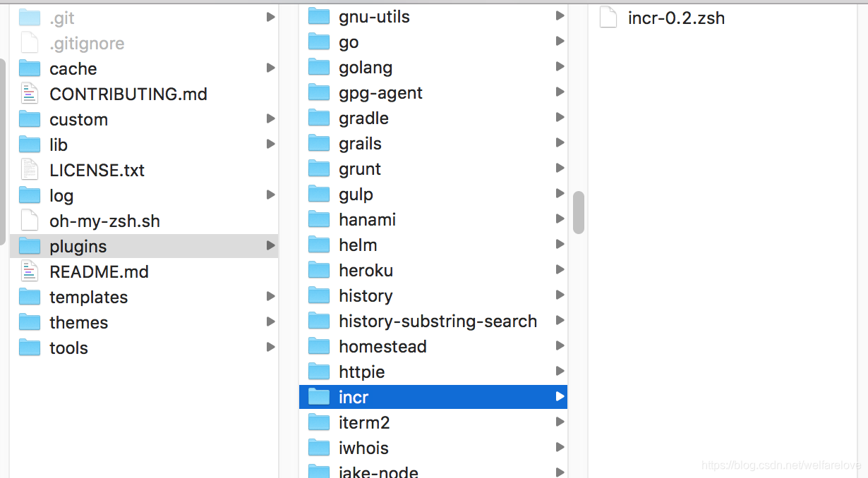Expand the .git folder arrow
Screen dimensions: 868x478
pyautogui.click(x=270, y=17)
